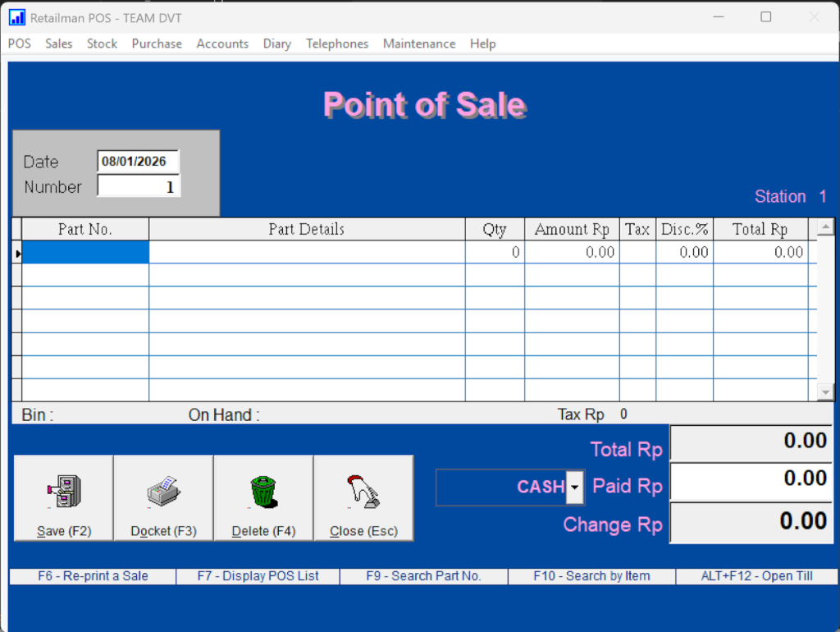Viewport: 840px width, 632px height.
Task: Click the Paid Rp amount field
Action: coord(751,480)
